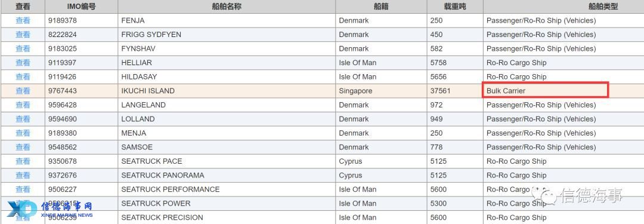Viewport: 644px width, 224px height.
Task: Select the highlighted Bulk Carrier cell
Action: [x=546, y=90]
